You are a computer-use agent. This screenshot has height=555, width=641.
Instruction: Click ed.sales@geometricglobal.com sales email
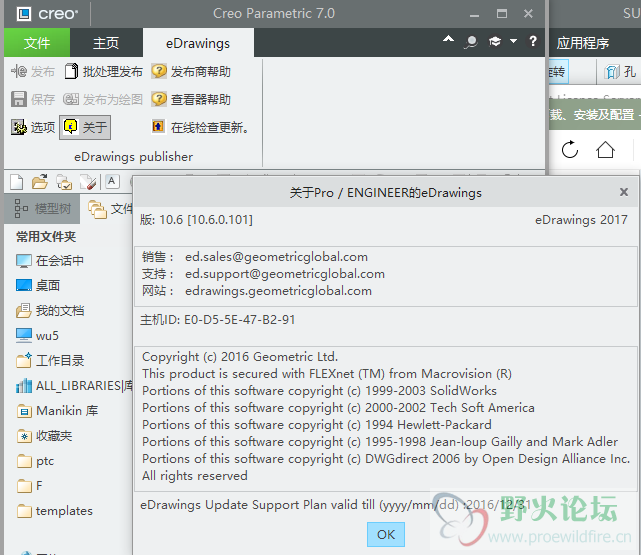pos(276,257)
